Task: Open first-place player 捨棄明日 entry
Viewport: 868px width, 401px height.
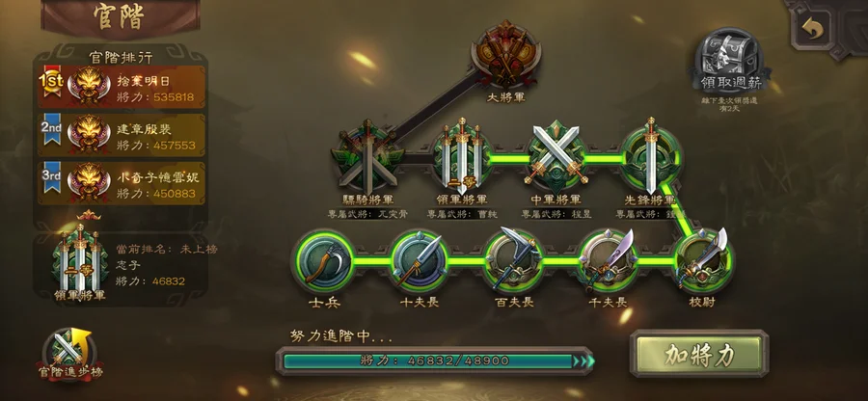Action: click(x=122, y=88)
